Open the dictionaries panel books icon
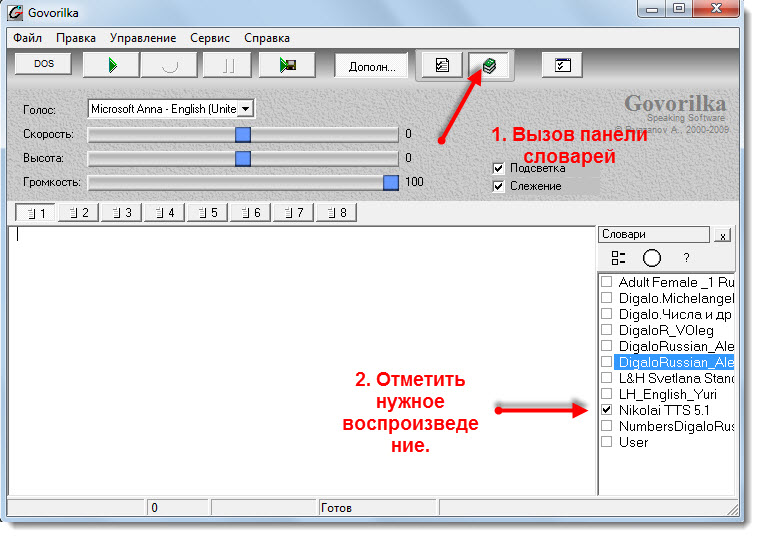This screenshot has width=759, height=537. [489, 65]
